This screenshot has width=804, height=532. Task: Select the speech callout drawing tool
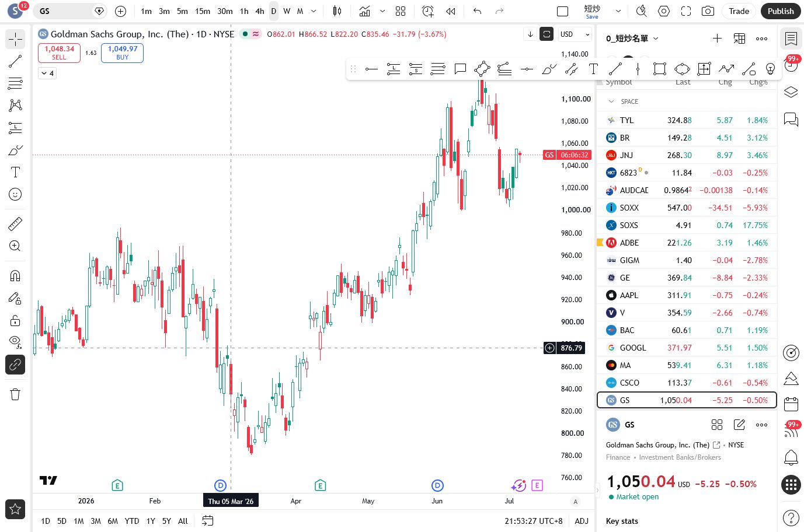point(460,69)
